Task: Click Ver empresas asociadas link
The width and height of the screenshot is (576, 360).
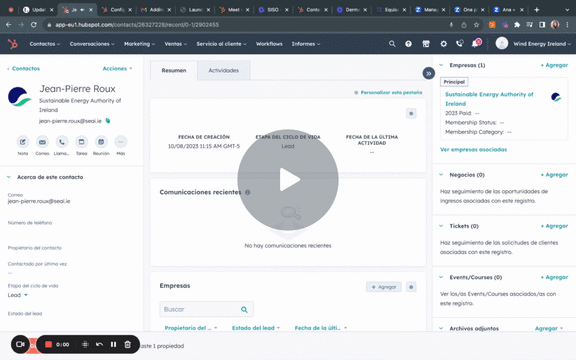Action: point(473,150)
